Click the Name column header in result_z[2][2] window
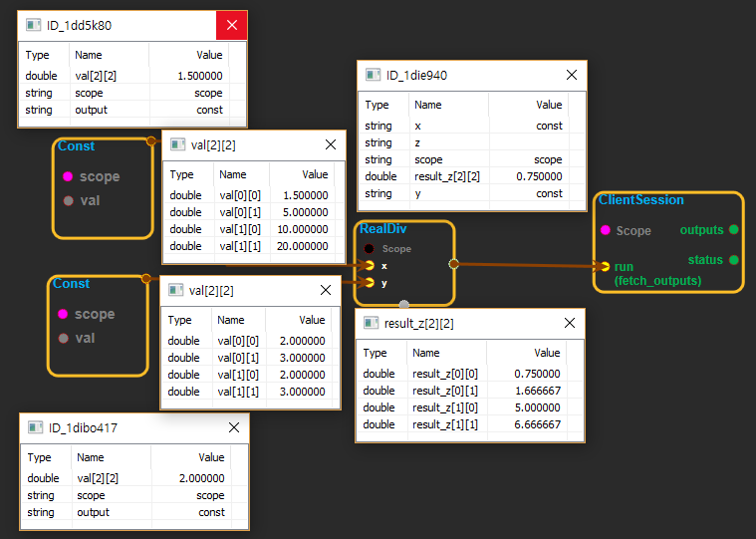Viewport: 756px width, 539px height. coord(426,353)
